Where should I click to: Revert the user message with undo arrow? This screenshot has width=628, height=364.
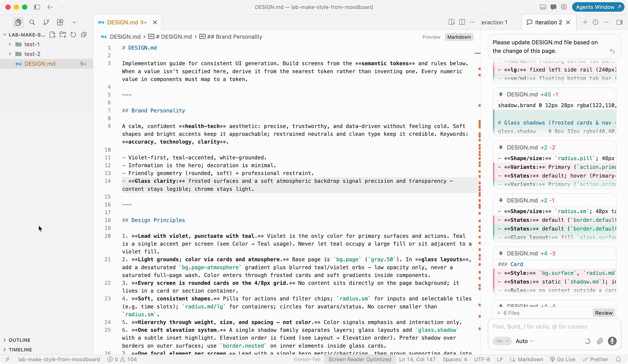coord(612,51)
